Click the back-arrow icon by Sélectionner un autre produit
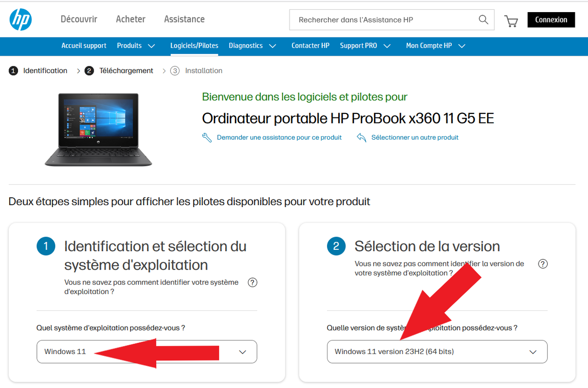588x388 pixels. point(361,138)
